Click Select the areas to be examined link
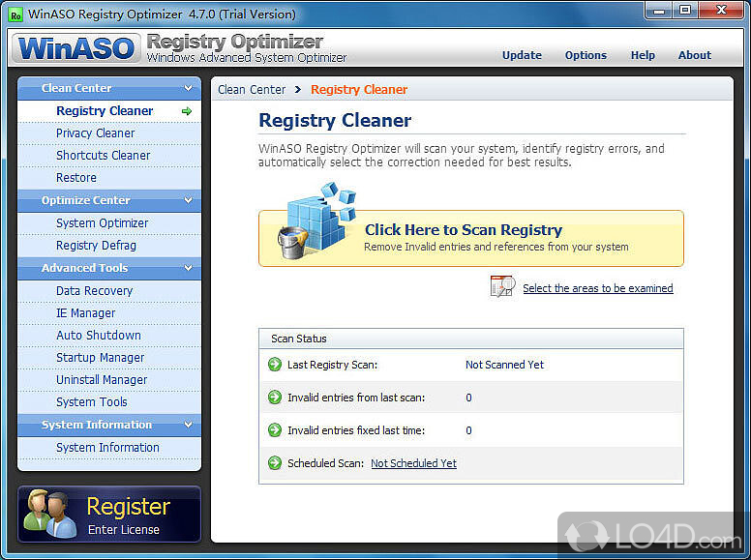 click(598, 288)
